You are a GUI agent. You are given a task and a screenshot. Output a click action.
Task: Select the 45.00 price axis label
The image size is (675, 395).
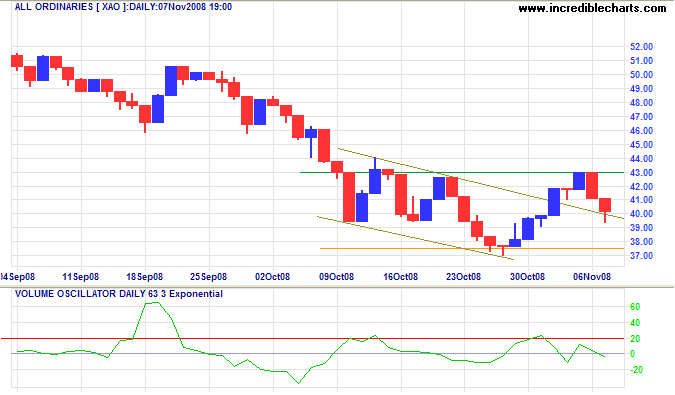coord(641,145)
